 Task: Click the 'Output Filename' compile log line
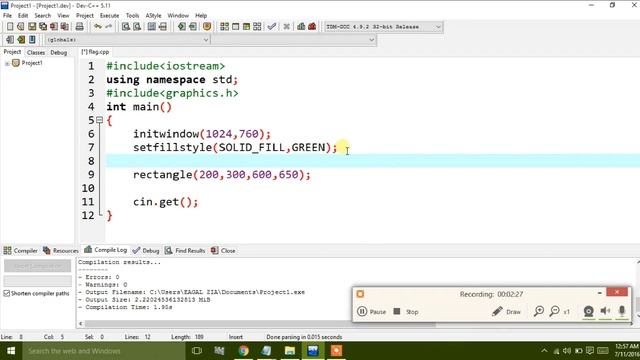[x=192, y=292]
